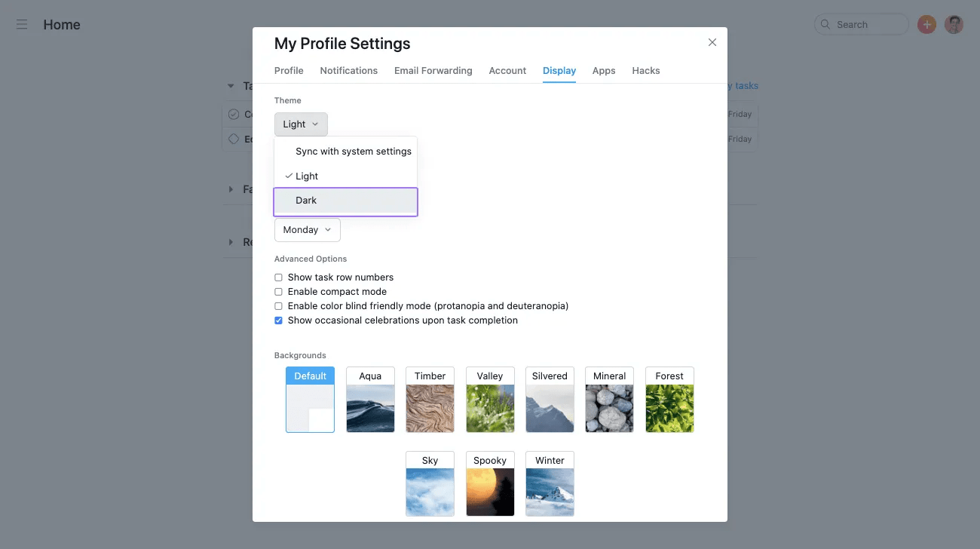Pick the Spooky background thumbnail
The image size is (980, 549).
(x=490, y=483)
